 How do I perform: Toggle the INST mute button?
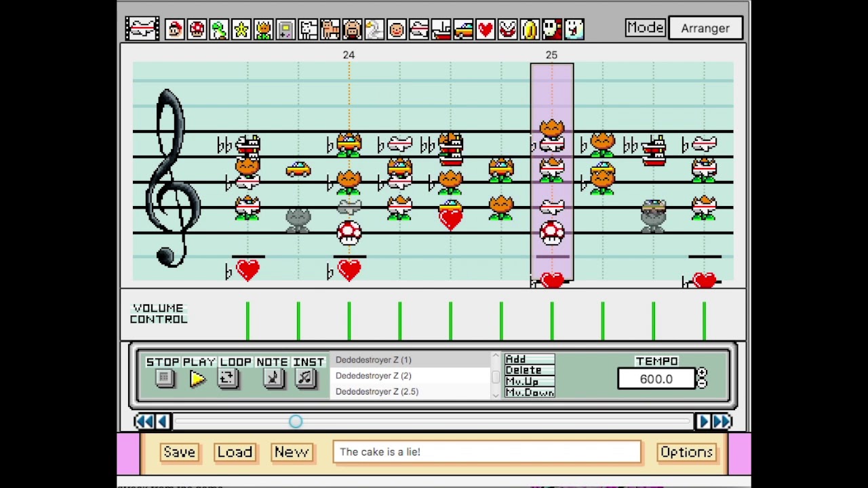click(x=305, y=378)
